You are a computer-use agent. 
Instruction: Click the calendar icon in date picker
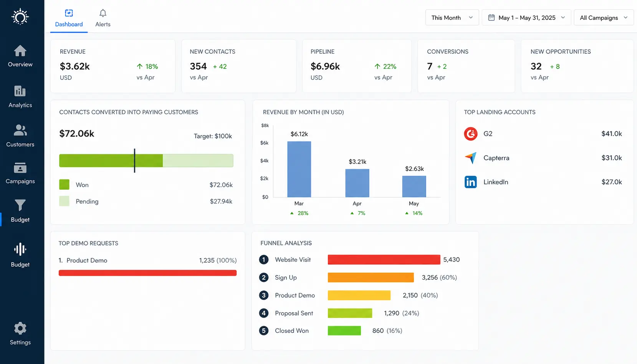coord(491,17)
